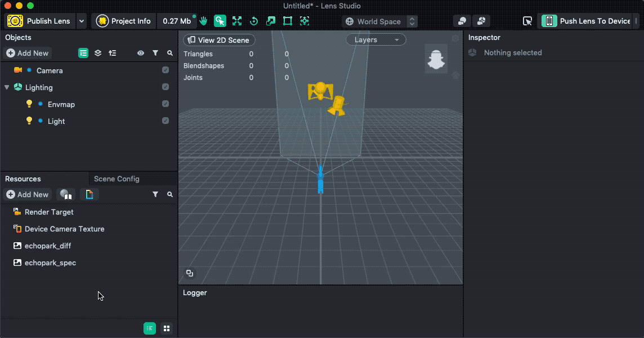Filter objects using funnel icon in Objects
644x338 pixels.
(x=155, y=53)
